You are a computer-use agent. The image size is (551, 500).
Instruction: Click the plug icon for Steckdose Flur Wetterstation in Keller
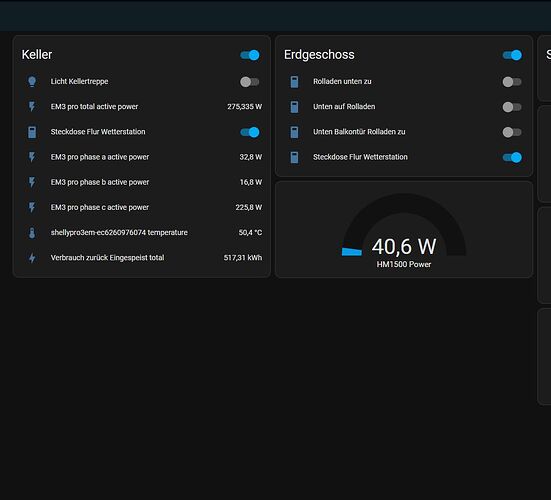click(32, 132)
